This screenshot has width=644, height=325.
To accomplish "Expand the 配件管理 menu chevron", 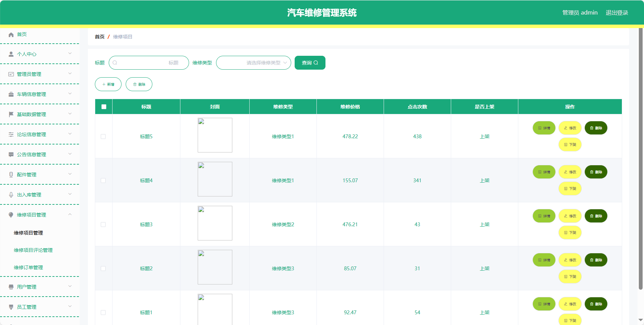I will [70, 174].
